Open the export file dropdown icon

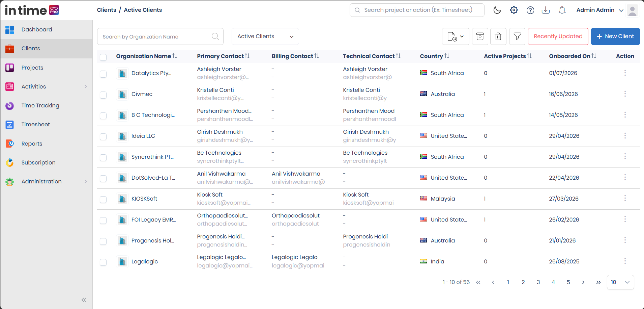[x=456, y=36]
